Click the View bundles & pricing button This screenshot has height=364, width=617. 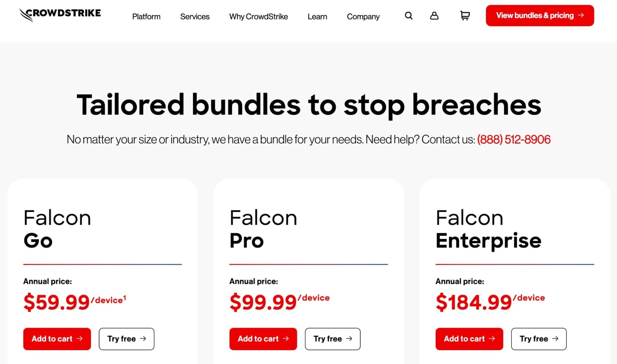[540, 15]
